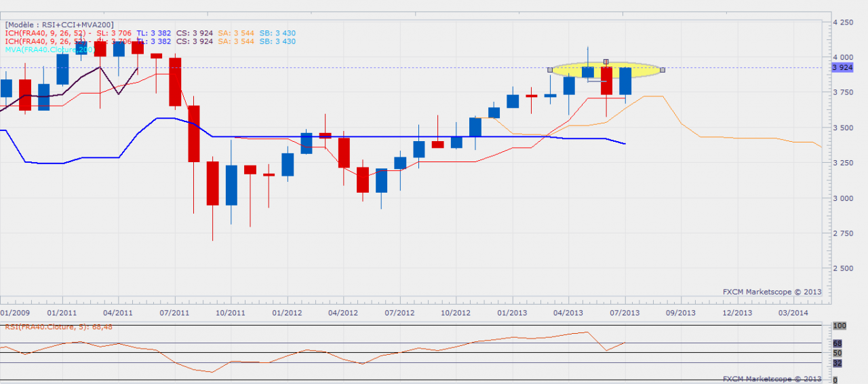This screenshot has height=384, width=868.
Task: Click the 09/2013 date axis label
Action: [x=681, y=312]
